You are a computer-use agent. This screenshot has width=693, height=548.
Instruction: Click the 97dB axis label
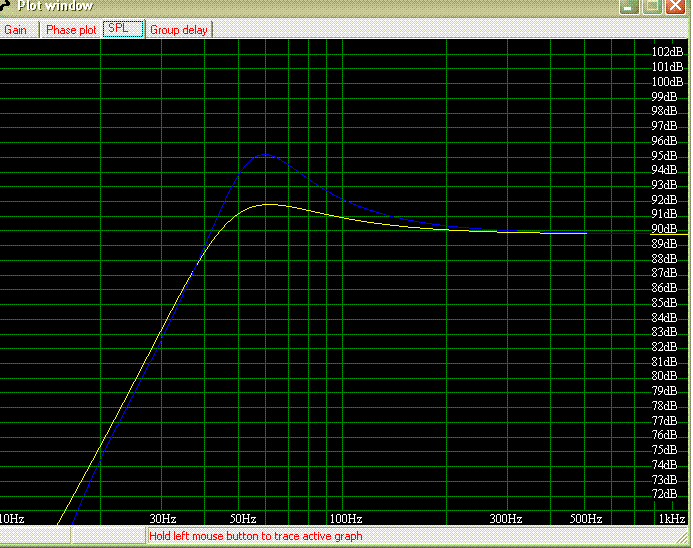click(x=664, y=126)
